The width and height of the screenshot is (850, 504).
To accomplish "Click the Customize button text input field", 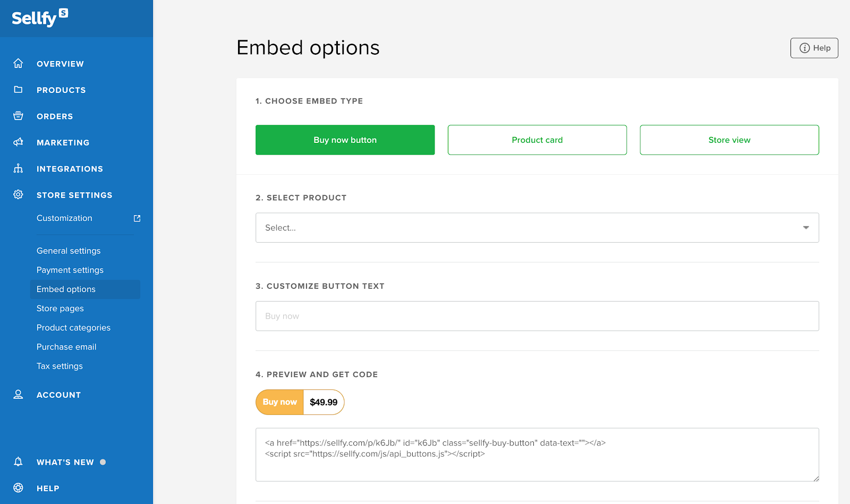I will [x=537, y=316].
